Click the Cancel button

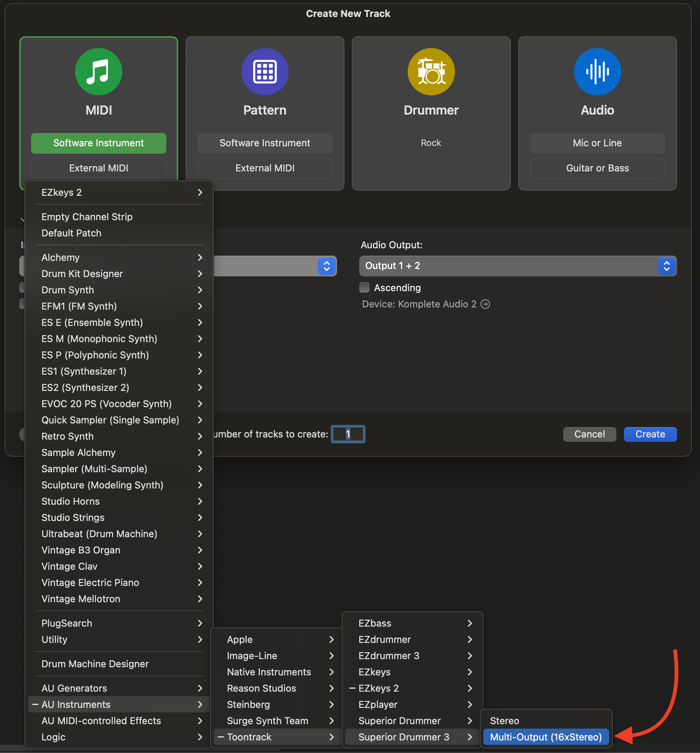click(x=589, y=434)
